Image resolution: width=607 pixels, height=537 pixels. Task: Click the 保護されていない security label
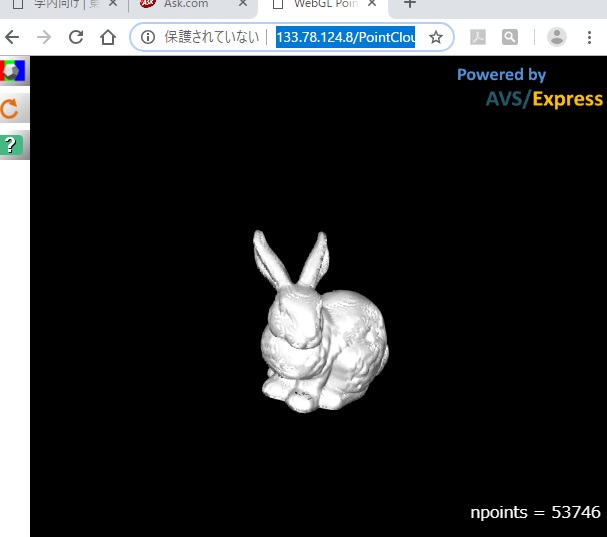[x=212, y=37]
